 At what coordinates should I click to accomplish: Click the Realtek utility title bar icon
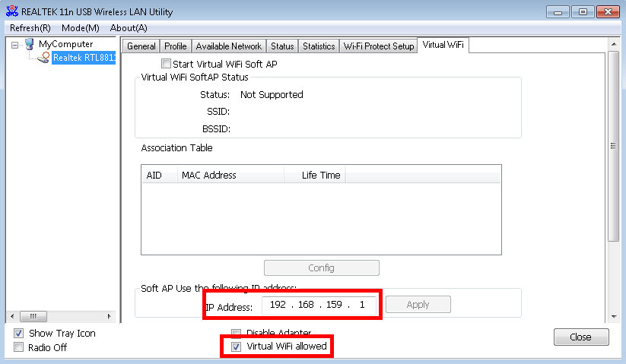12,11
